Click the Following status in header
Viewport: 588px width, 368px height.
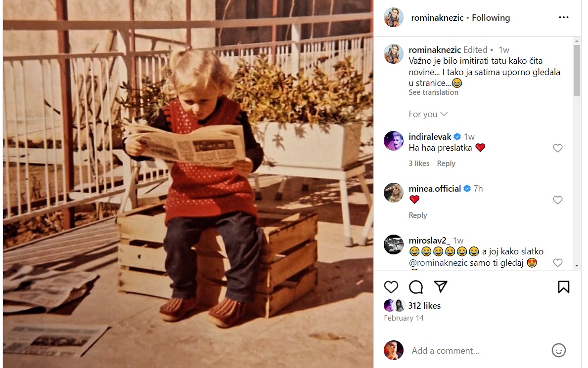(491, 18)
